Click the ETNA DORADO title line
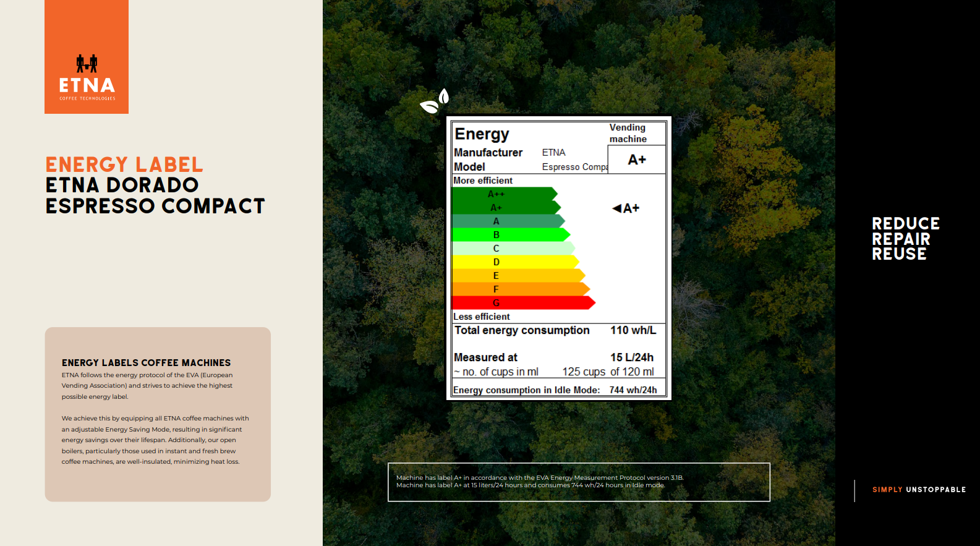The height and width of the screenshot is (546, 980). [122, 185]
